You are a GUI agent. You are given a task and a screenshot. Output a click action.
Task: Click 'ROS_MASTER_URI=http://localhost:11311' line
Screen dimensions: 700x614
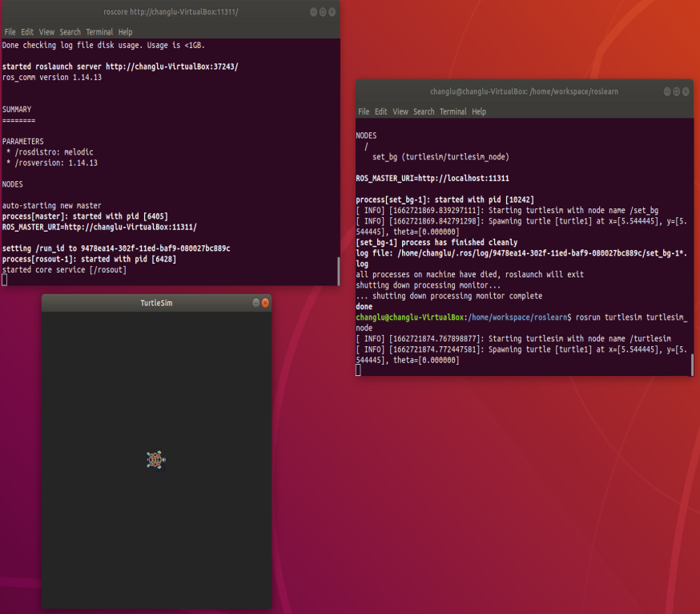[432, 178]
